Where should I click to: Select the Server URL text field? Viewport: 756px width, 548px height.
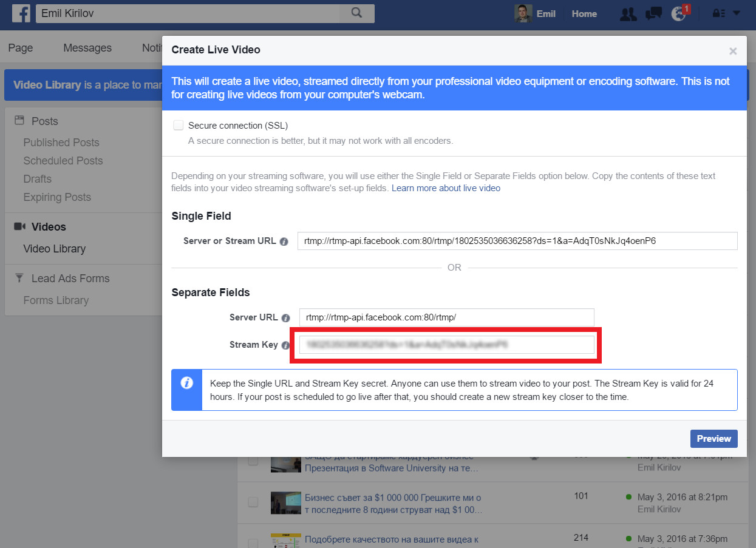click(446, 317)
